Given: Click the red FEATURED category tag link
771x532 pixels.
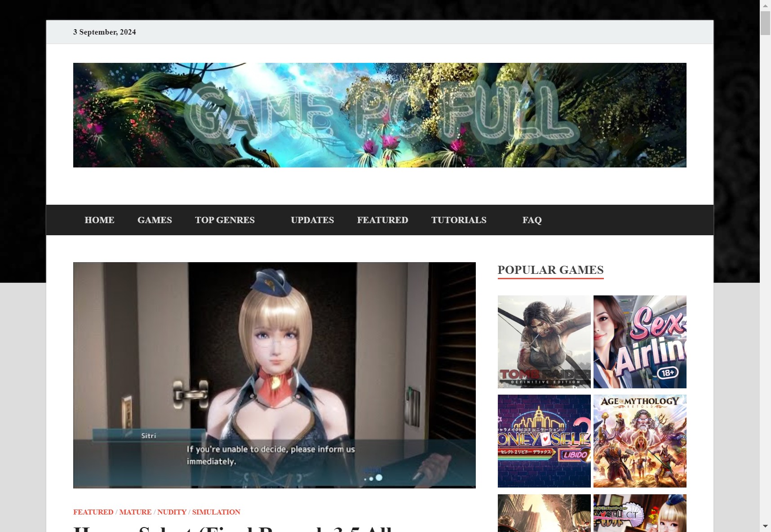Looking at the screenshot, I should (x=93, y=512).
